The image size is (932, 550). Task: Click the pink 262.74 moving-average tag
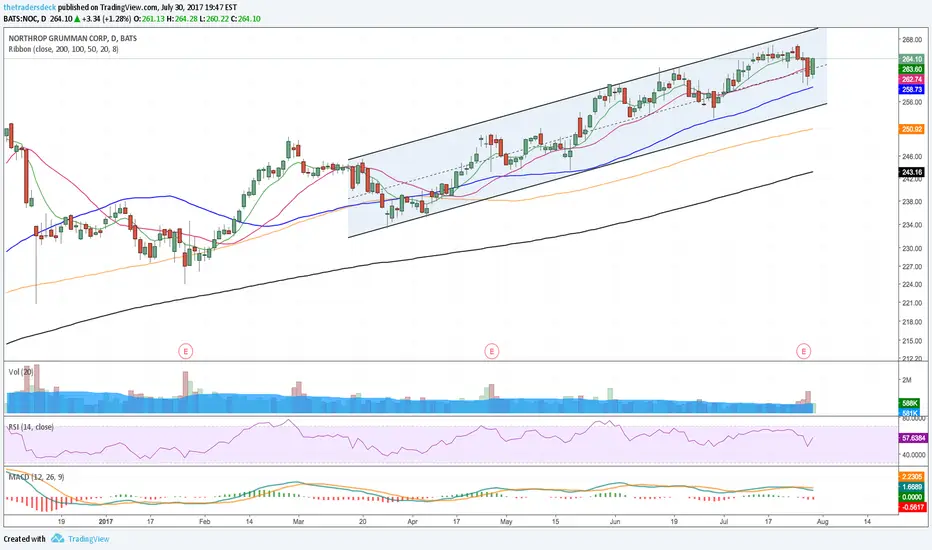click(912, 79)
